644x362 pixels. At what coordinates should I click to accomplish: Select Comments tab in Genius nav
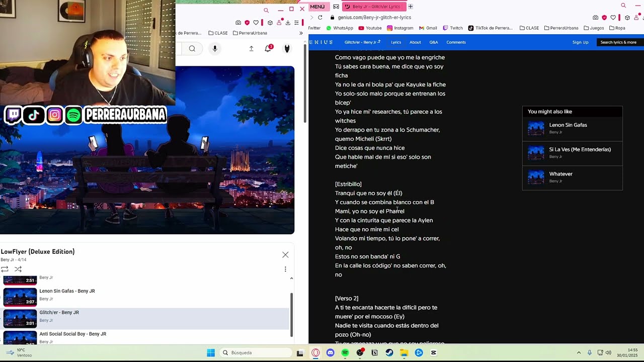coord(456,42)
